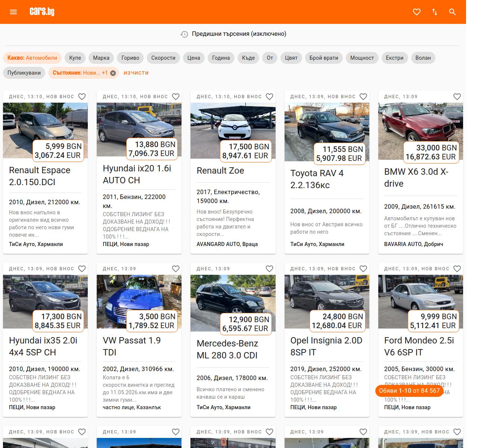Viewport: 478px width, 448px height.
Task: Favorite the Renault Espace listing
Action: pyautogui.click(x=82, y=97)
